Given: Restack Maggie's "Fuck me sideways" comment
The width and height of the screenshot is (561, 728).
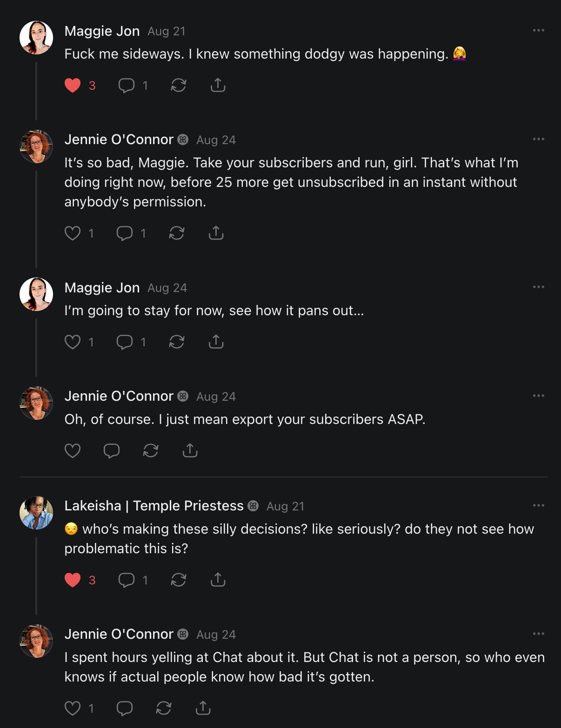Looking at the screenshot, I should [179, 86].
